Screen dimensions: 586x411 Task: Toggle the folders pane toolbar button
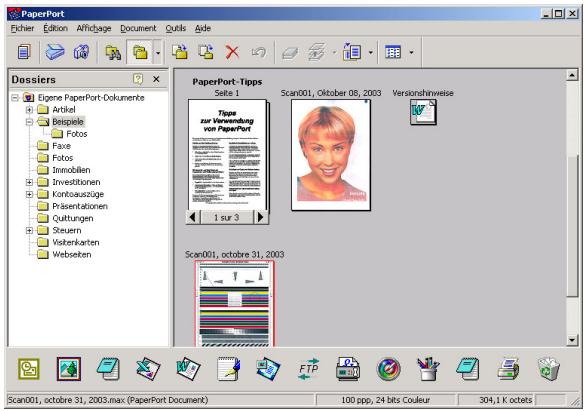click(139, 52)
